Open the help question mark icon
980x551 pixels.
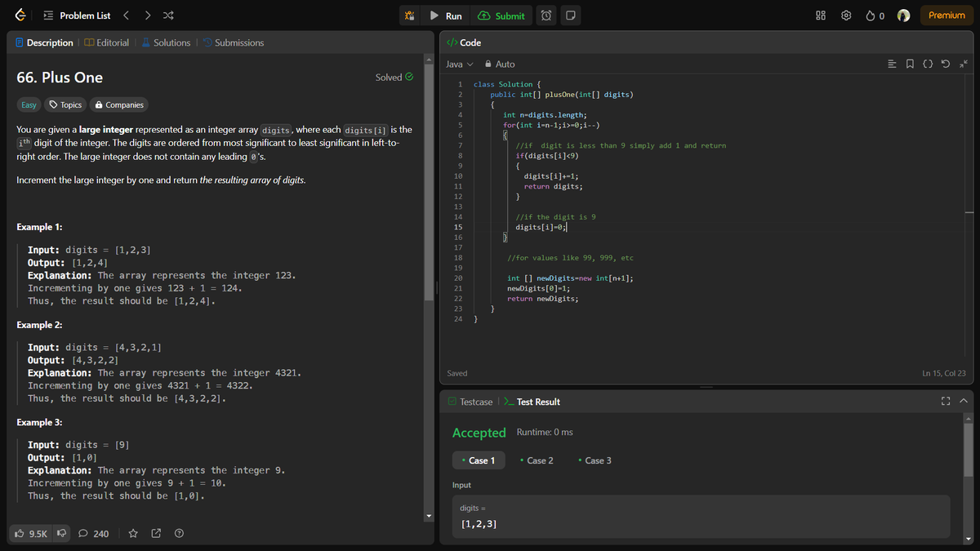(178, 534)
